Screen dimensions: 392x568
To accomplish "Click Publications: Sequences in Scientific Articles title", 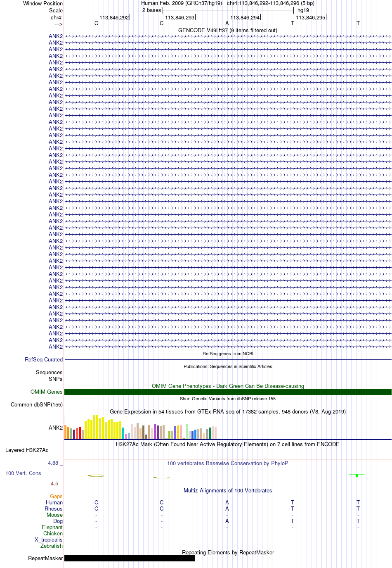I will [x=228, y=366].
